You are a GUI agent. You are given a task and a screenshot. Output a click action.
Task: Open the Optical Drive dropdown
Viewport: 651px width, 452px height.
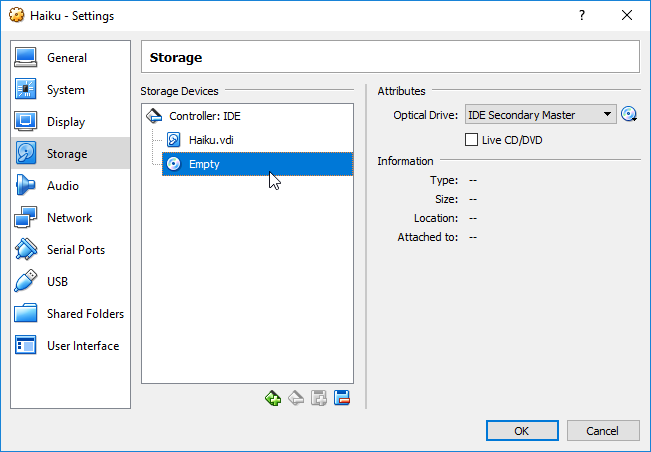pos(540,115)
